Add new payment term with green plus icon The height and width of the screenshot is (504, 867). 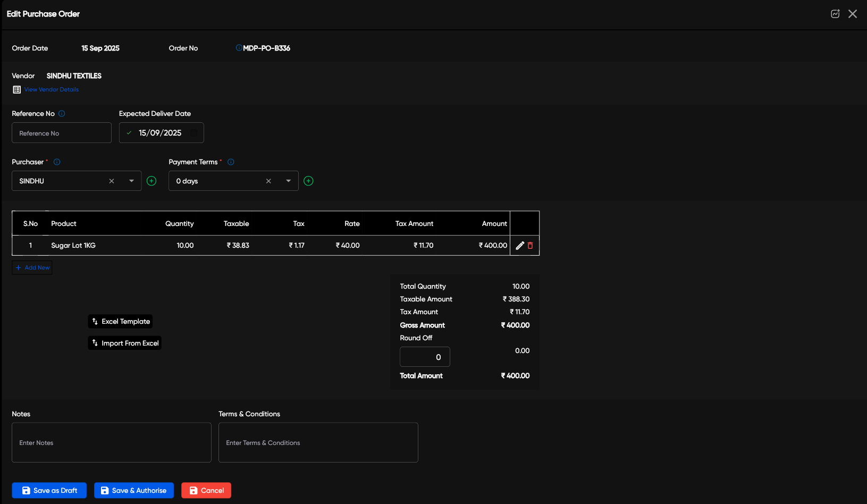point(308,181)
